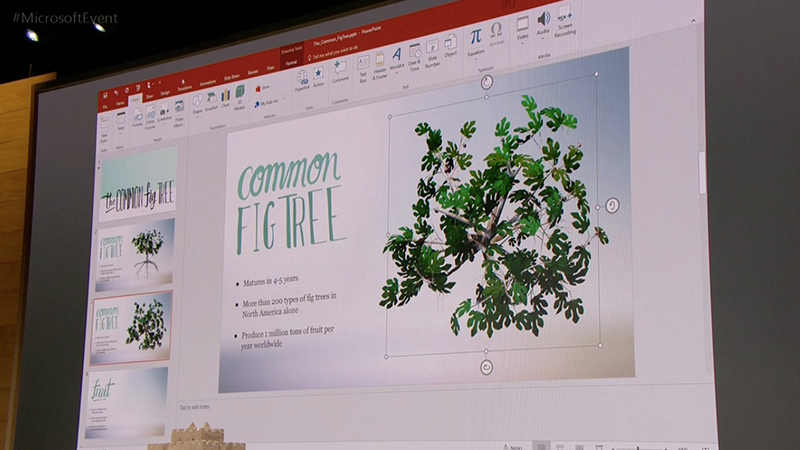This screenshot has height=450, width=800.
Task: Open the Slide Show tab
Action: pyautogui.click(x=232, y=77)
